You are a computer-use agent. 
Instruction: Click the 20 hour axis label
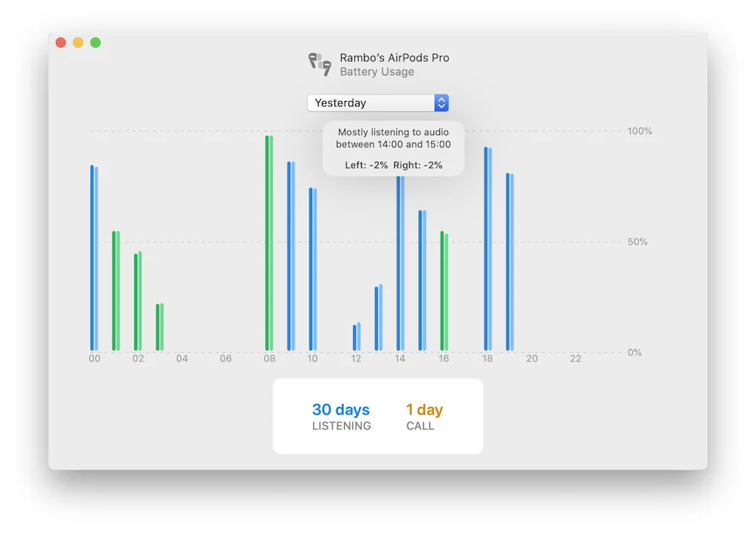coord(532,358)
